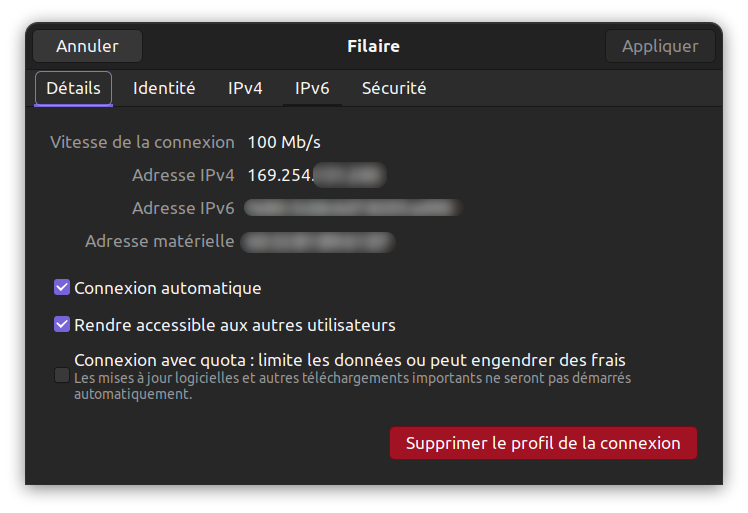The height and width of the screenshot is (513, 748).
Task: Go to the Sécurité tab
Action: [x=394, y=88]
